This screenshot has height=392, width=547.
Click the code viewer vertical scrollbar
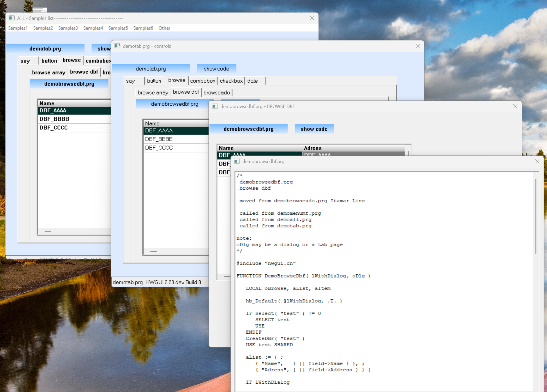[536, 216]
